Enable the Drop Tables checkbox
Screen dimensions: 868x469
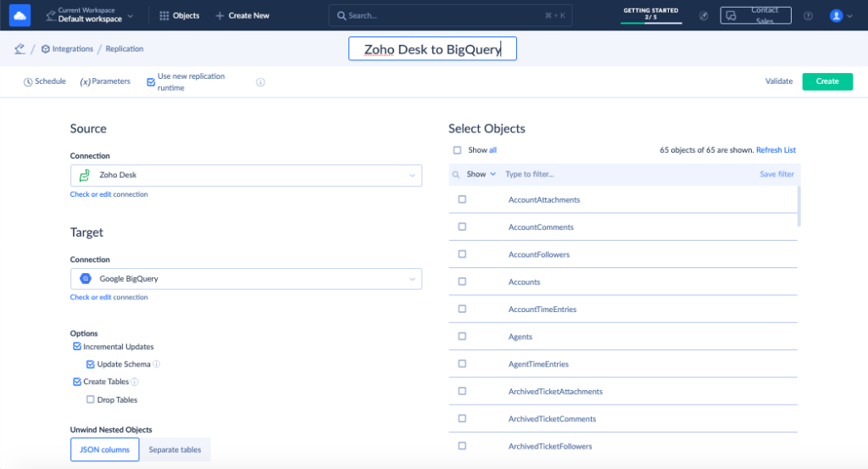point(90,399)
